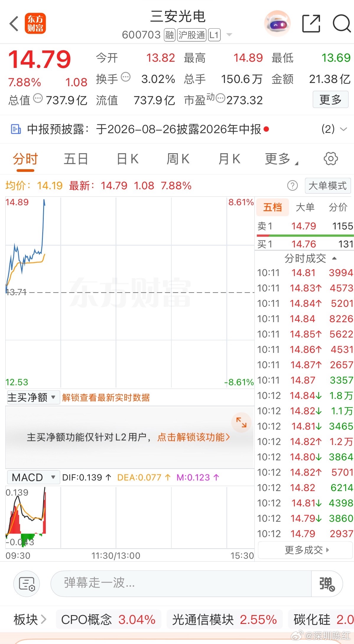Open 碳化硅 sector chip
The width and height of the screenshot is (354, 644).
[321, 619]
